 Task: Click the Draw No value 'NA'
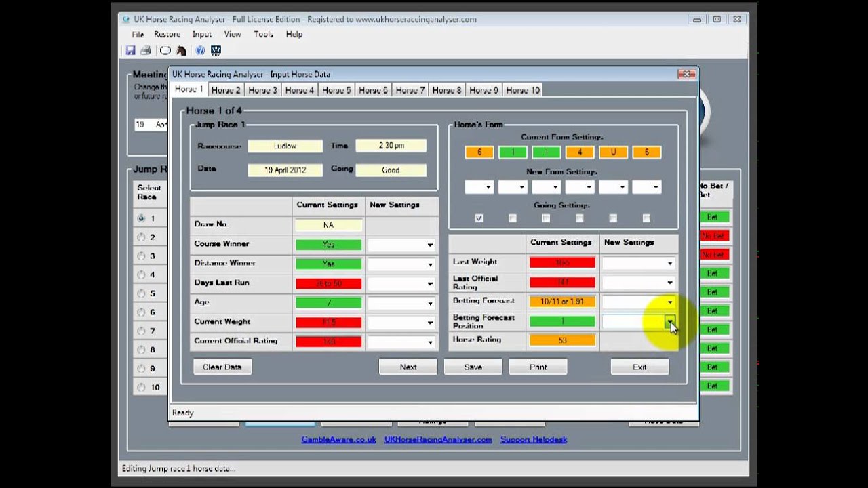[x=328, y=225]
